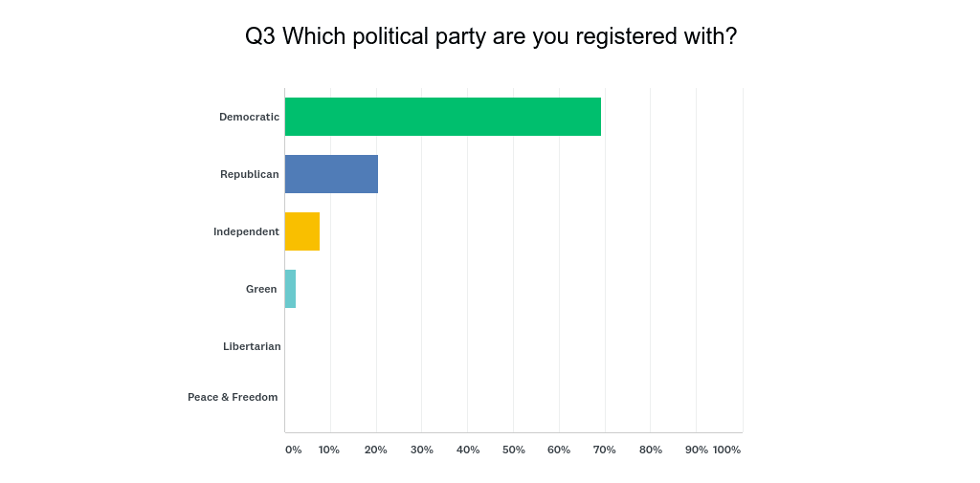The width and height of the screenshot is (980, 483).
Task: Select the Peace & Freedom label
Action: pos(233,397)
